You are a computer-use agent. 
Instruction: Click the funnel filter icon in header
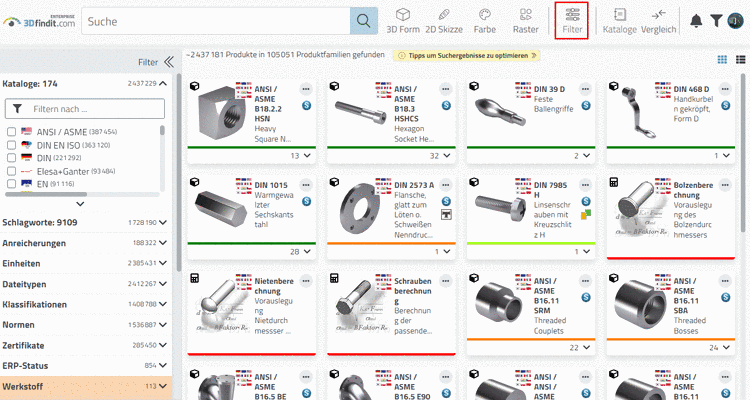[716, 21]
